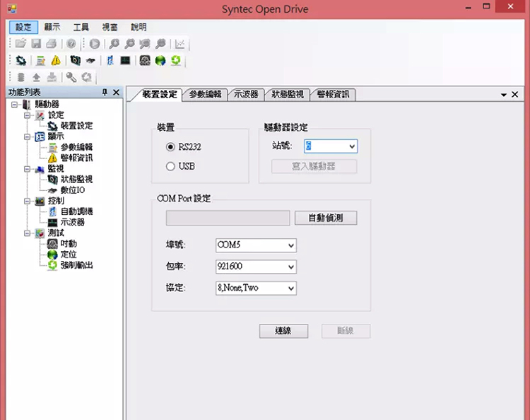The image size is (530, 420).
Task: Close the document tab area X
Action: pyautogui.click(x=514, y=94)
